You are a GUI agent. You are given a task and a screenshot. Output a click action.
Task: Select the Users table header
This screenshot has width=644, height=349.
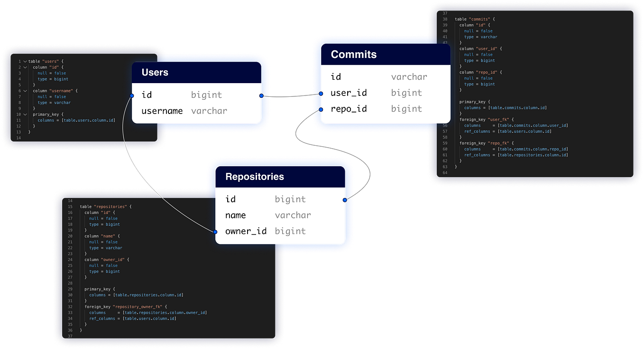(196, 73)
